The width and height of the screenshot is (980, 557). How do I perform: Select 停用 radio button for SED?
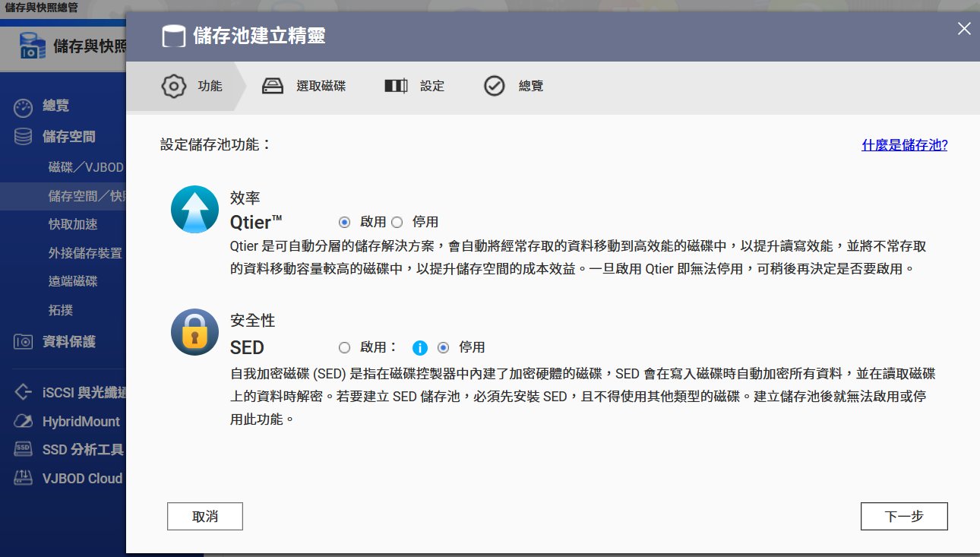click(444, 347)
